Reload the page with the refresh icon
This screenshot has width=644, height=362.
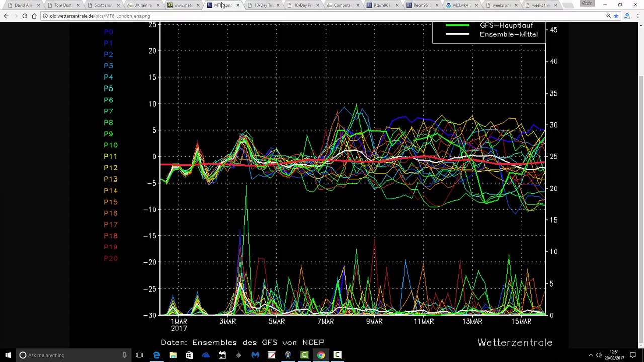tap(25, 16)
